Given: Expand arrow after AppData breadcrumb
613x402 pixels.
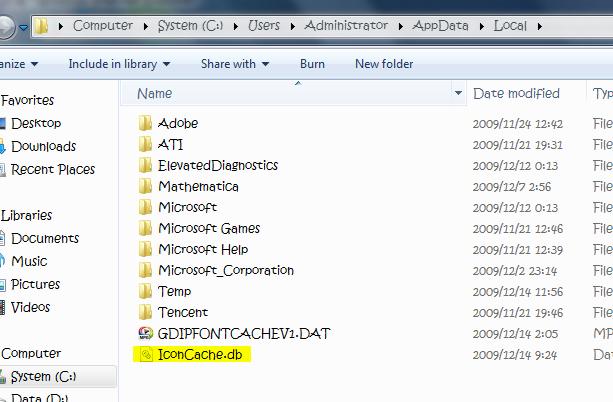Looking at the screenshot, I should (482, 26).
